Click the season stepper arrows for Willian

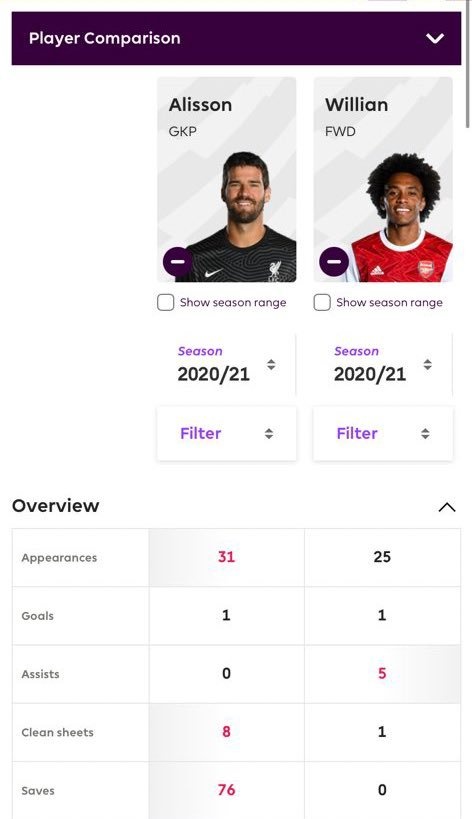pos(428,365)
